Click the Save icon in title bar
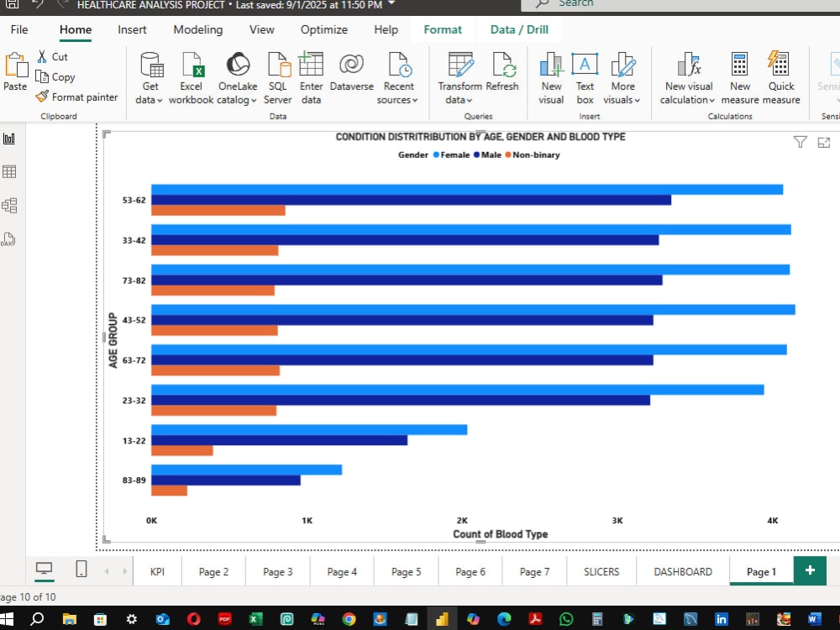 click(13, 4)
